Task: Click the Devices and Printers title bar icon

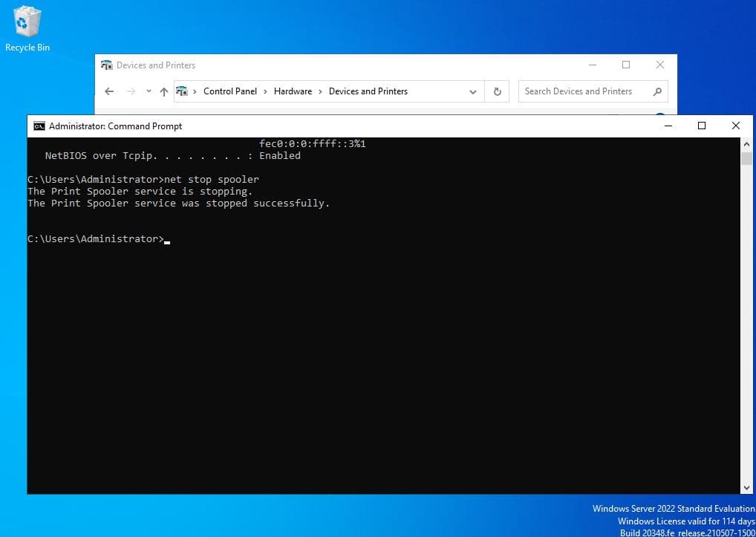Action: [x=107, y=65]
